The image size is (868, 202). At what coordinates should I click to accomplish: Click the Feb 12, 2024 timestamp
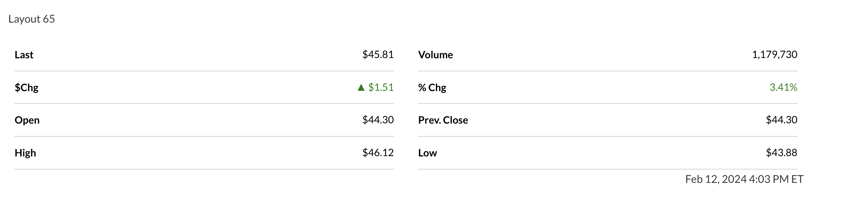click(716, 179)
